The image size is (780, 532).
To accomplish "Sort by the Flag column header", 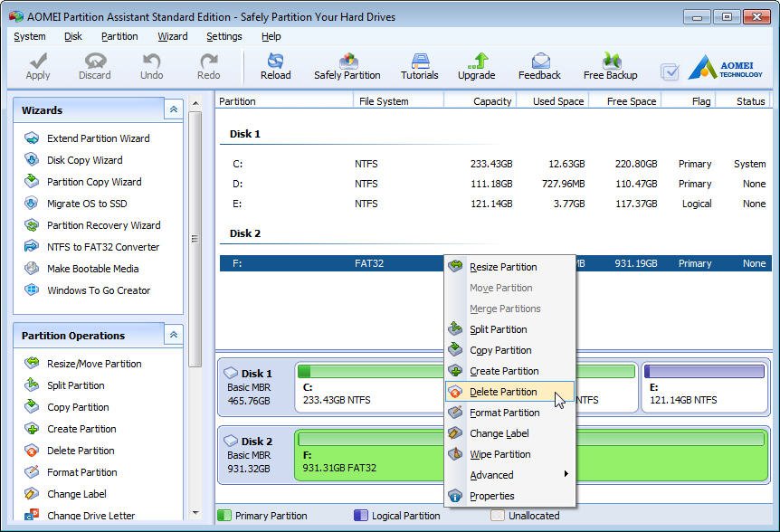I will pyautogui.click(x=689, y=101).
